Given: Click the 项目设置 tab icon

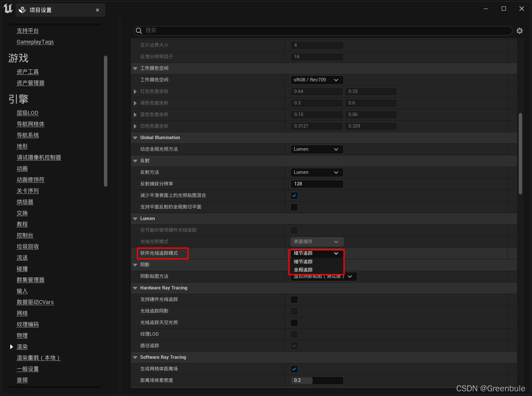Looking at the screenshot, I should click(23, 10).
